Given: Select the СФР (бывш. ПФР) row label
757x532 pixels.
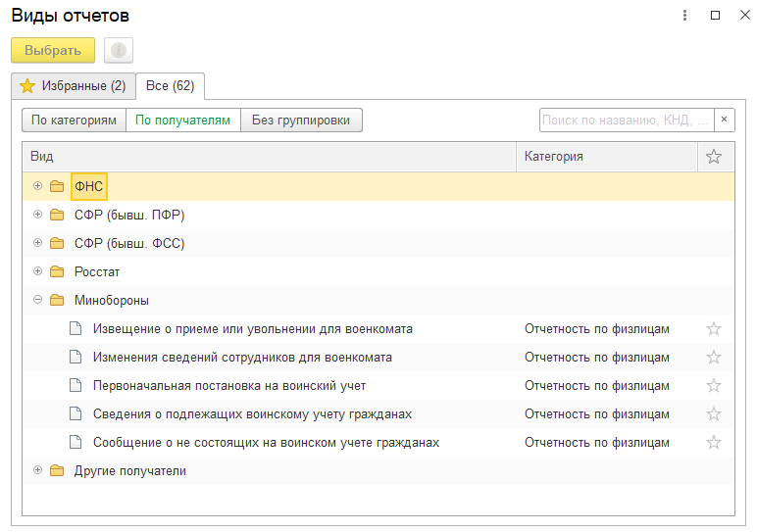Looking at the screenshot, I should [x=129, y=216].
